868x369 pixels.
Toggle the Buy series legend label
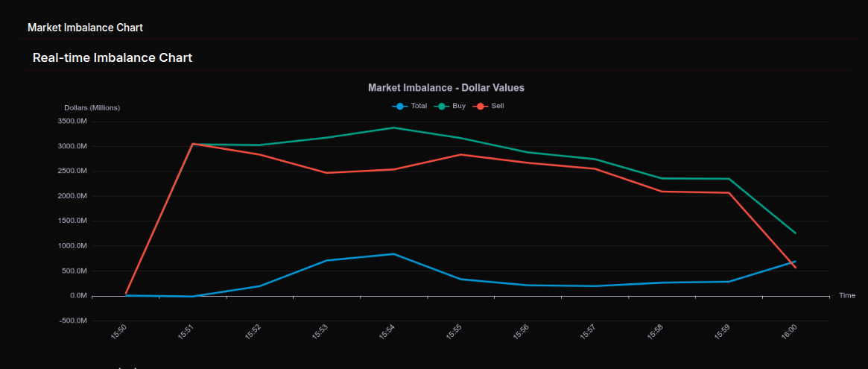pyautogui.click(x=459, y=106)
